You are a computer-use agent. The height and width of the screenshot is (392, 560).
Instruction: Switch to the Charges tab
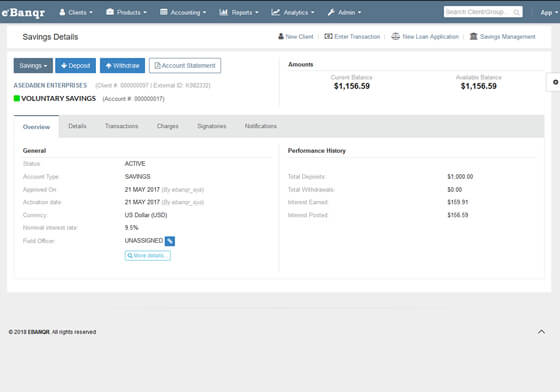coord(168,126)
